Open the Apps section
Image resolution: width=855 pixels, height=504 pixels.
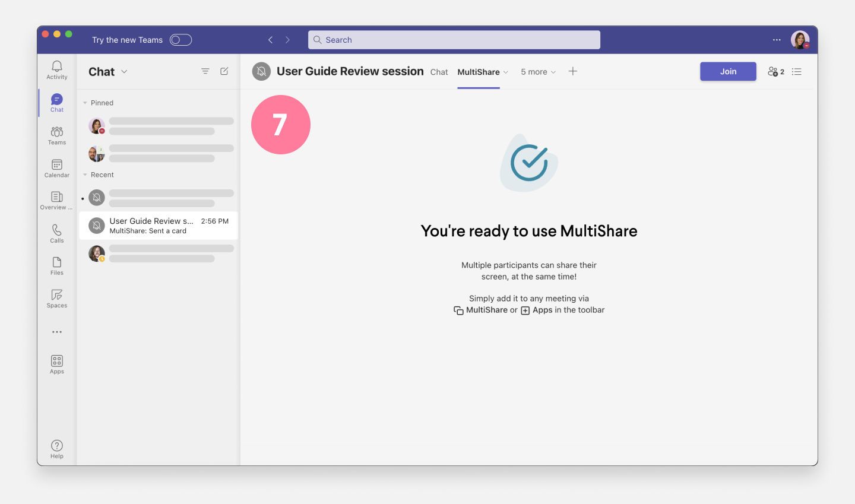point(56,363)
